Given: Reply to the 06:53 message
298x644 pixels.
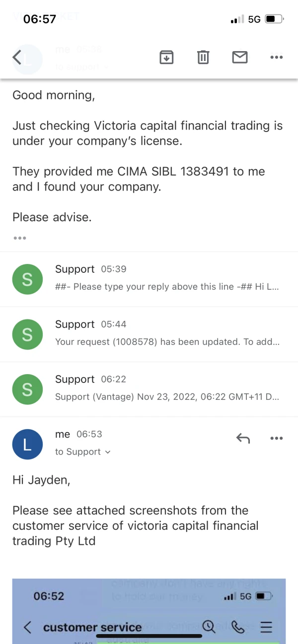Looking at the screenshot, I should tap(243, 438).
